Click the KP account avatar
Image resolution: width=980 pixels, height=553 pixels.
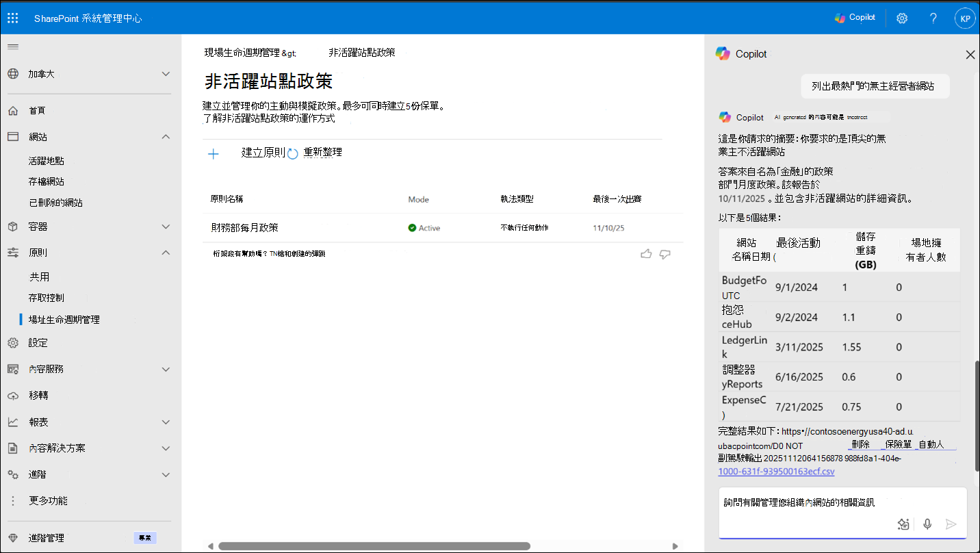tap(965, 18)
